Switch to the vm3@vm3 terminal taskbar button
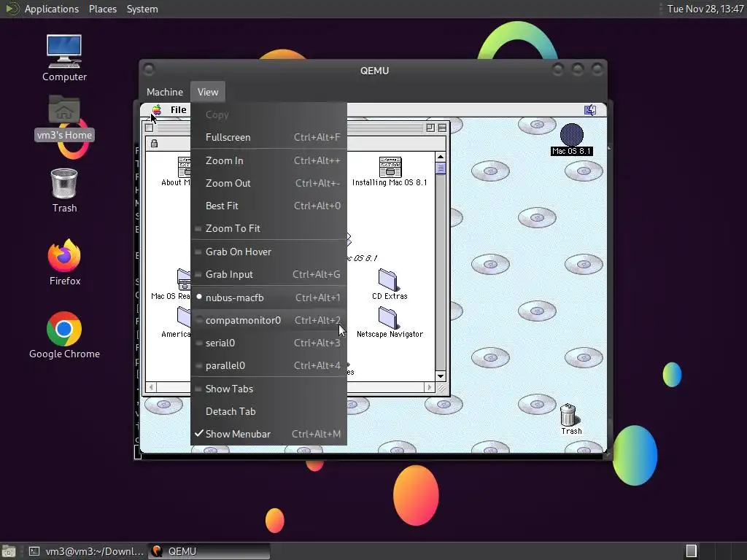The width and height of the screenshot is (747, 560). pos(86,551)
